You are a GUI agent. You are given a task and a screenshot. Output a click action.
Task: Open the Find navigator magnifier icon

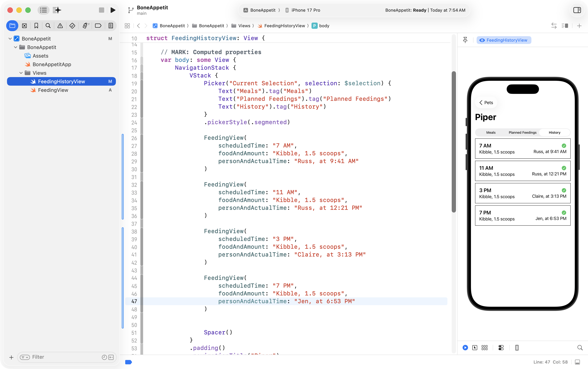point(48,26)
